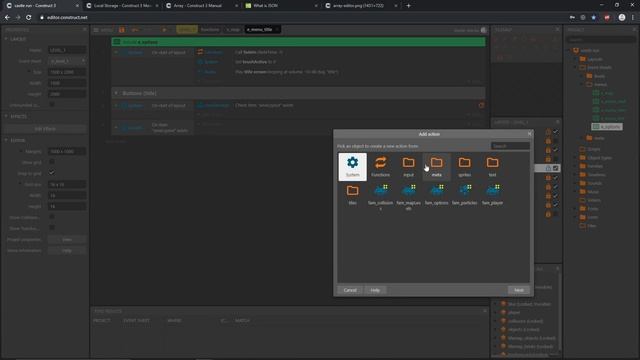Viewport: 640px width, 360px height.
Task: Expand the Families folder in Project panel
Action: (x=576, y=166)
